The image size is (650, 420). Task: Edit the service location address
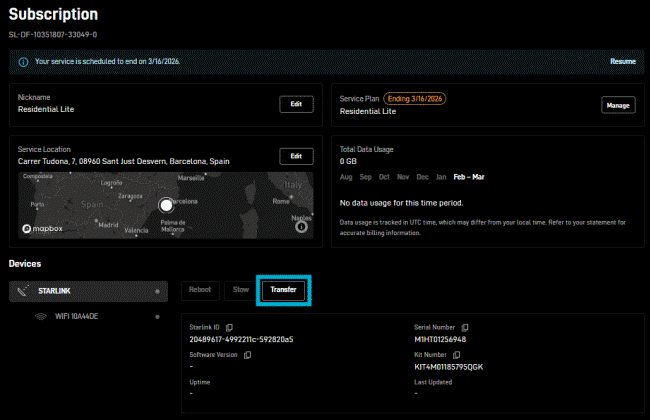(295, 156)
